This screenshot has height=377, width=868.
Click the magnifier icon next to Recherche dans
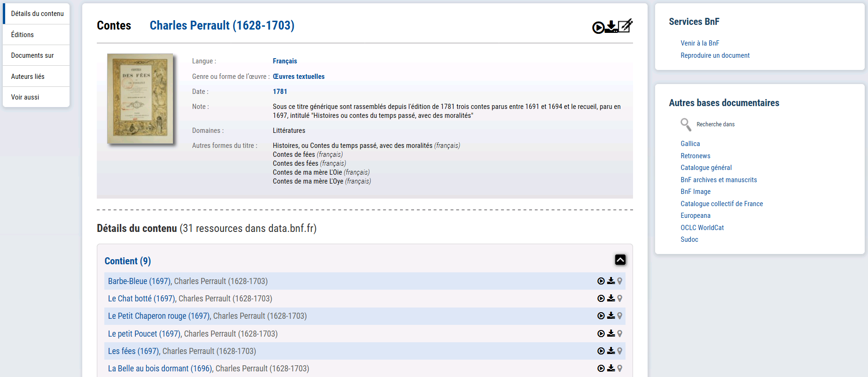click(x=686, y=124)
